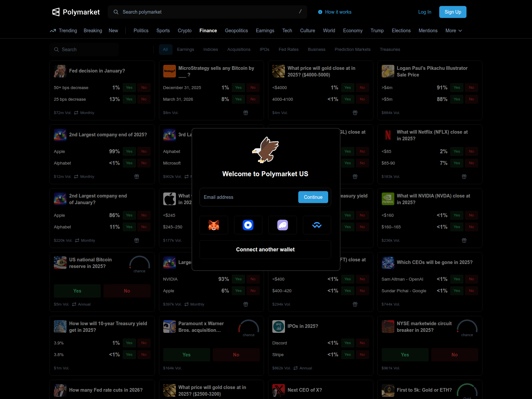This screenshot has height=399, width=532.
Task: Select the Acquisitions filter tab
Action: [239, 50]
